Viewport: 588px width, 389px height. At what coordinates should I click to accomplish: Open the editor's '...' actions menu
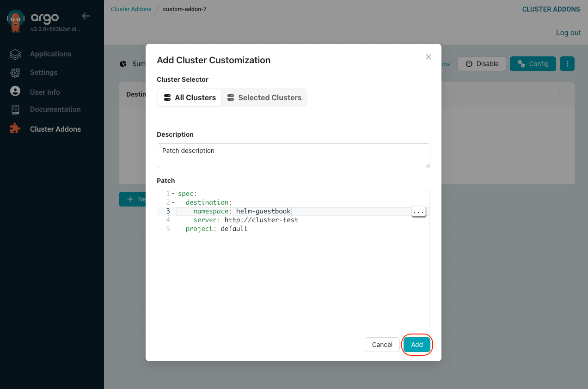(418, 211)
